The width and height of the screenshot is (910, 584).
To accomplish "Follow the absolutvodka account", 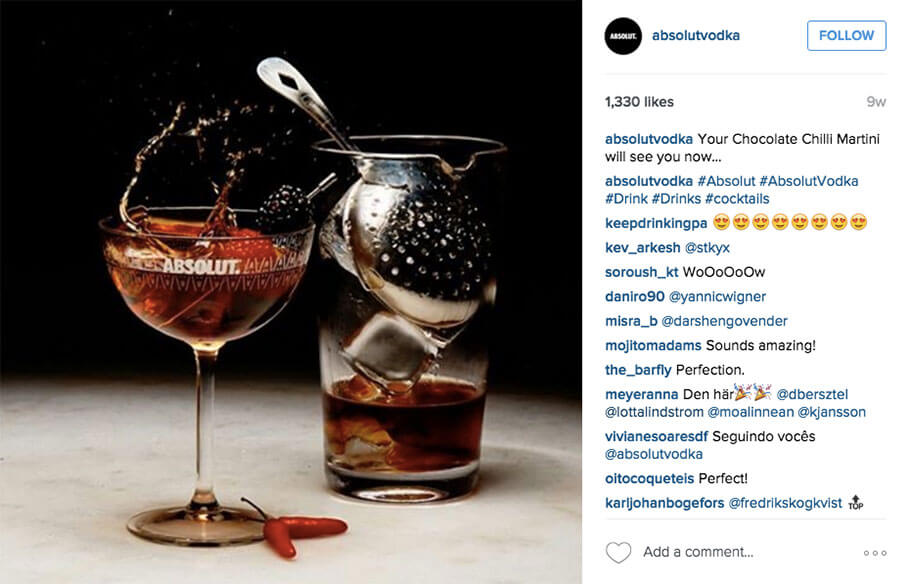I will (846, 35).
